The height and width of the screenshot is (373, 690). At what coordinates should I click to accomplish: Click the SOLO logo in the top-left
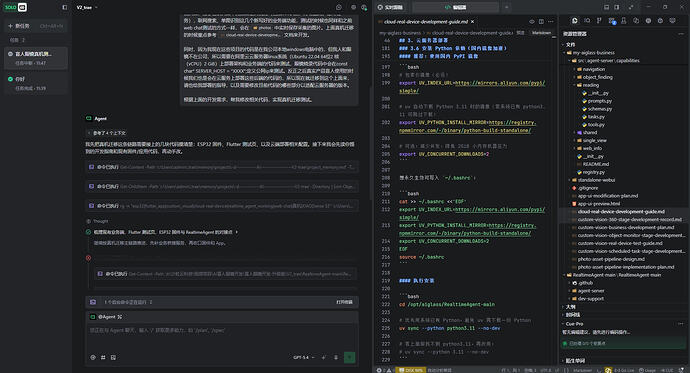16,7
